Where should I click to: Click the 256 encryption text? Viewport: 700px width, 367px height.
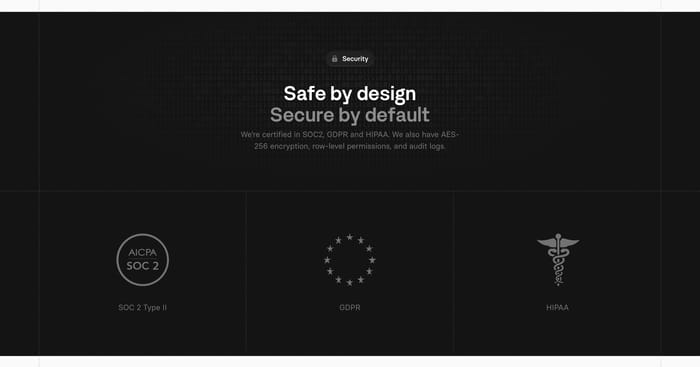coord(281,146)
